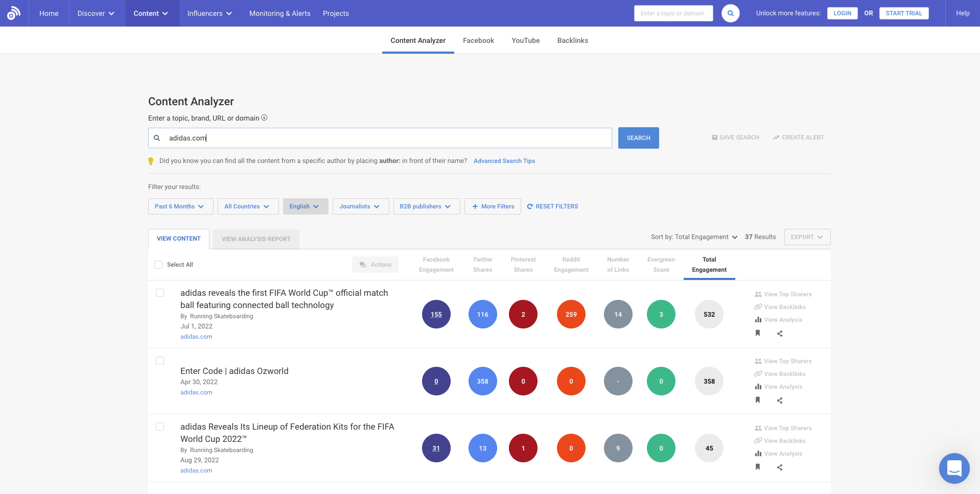Click the adidas.com search input field
This screenshot has height=494, width=980.
click(380, 138)
